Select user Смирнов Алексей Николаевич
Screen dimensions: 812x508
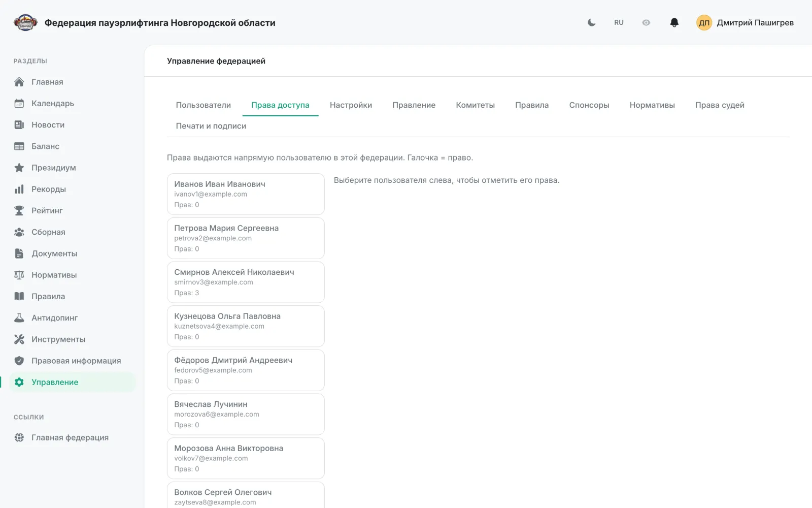(x=246, y=282)
